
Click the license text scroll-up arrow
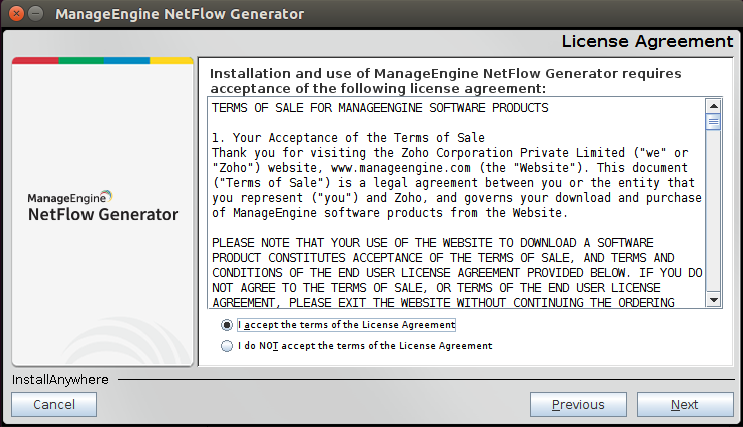pos(713,105)
